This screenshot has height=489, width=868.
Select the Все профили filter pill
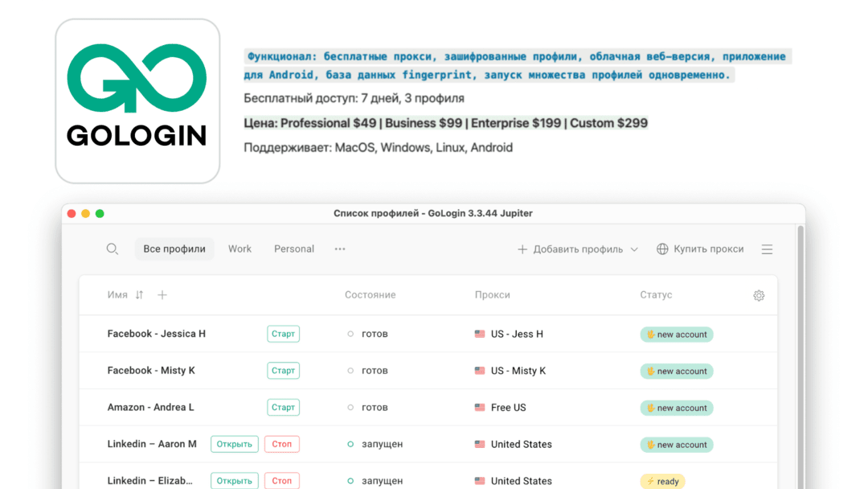(174, 249)
